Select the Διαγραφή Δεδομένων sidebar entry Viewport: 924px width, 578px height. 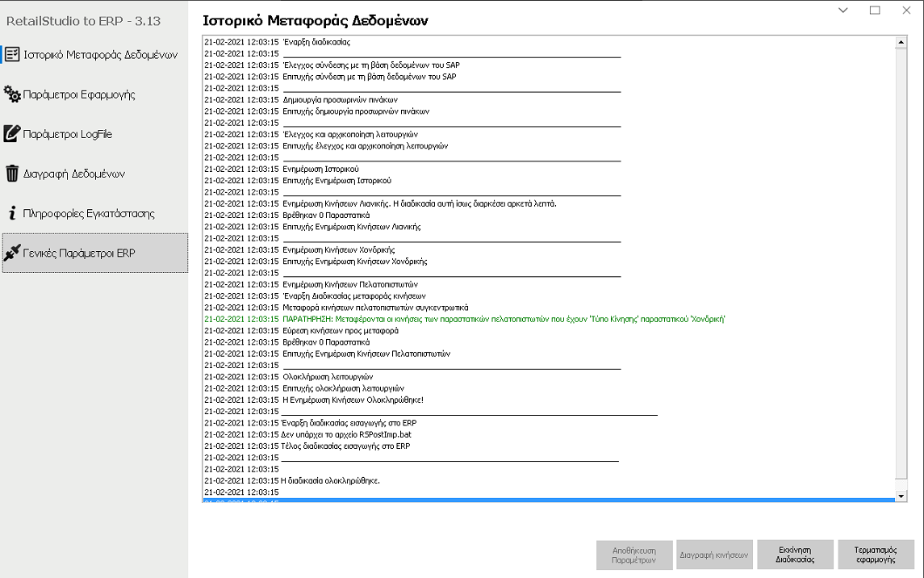pos(74,174)
